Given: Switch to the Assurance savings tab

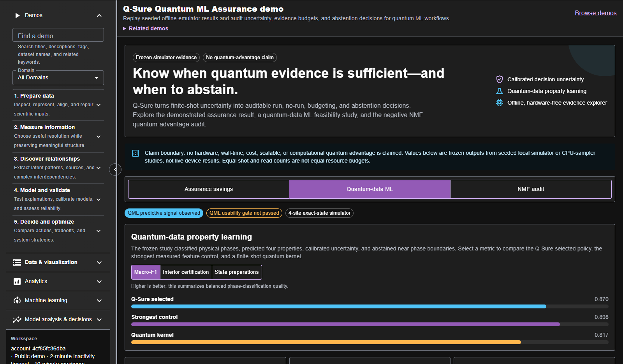Looking at the screenshot, I should pyautogui.click(x=209, y=189).
